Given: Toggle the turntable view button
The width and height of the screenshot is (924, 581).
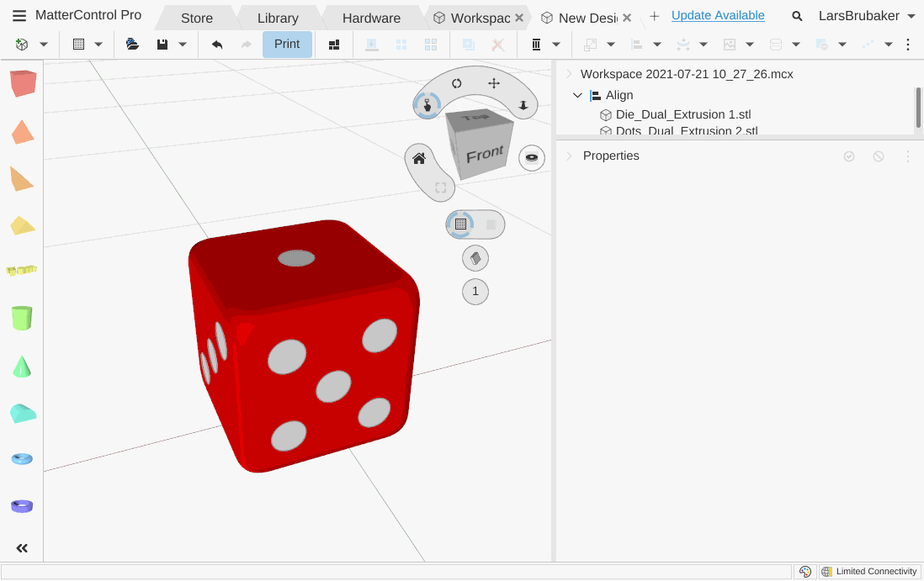Looking at the screenshot, I should (531, 158).
